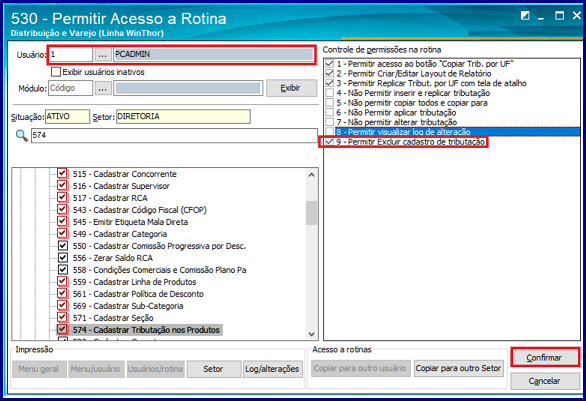
Task: Toggle checkbox for 549 - Cadastrar Categoria
Action: (x=62, y=234)
